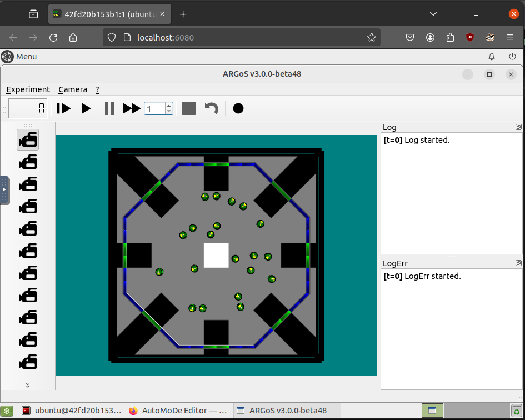Viewport: 525px width, 420px height.
Task: Open the power/logout menu
Action: point(512,57)
